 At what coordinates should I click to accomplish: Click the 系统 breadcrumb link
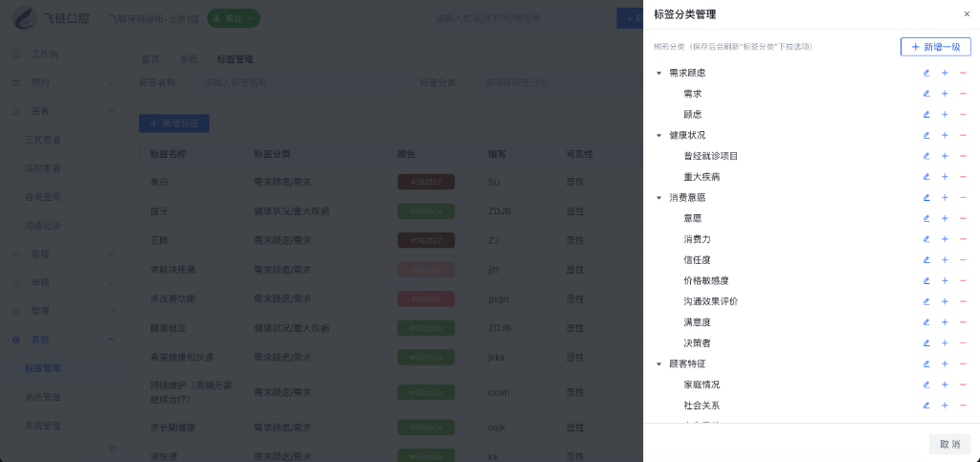point(189,60)
